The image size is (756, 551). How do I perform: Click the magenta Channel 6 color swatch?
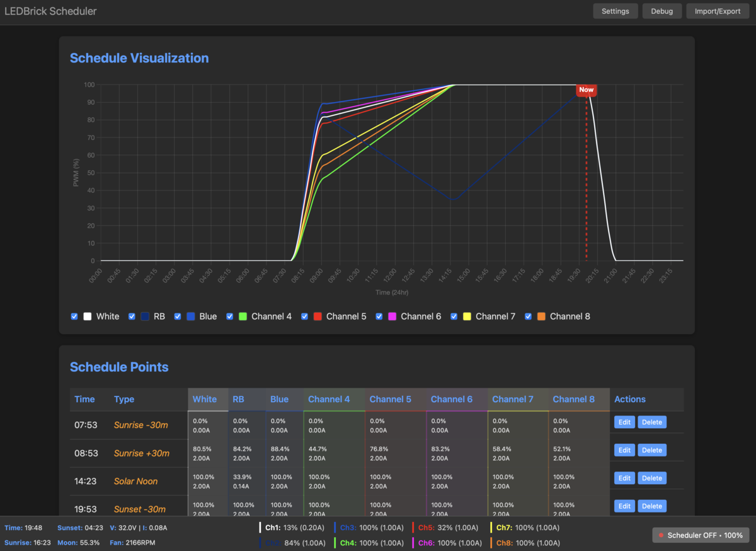(x=392, y=316)
